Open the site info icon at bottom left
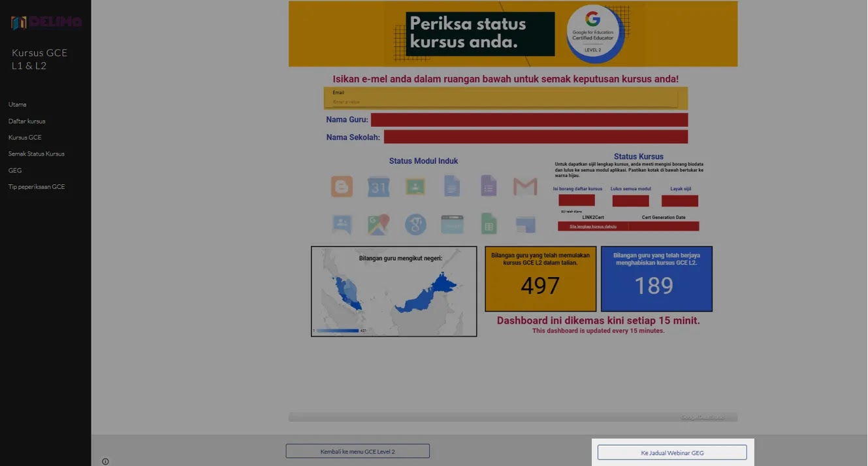The height and width of the screenshot is (466, 868). pyautogui.click(x=105, y=461)
